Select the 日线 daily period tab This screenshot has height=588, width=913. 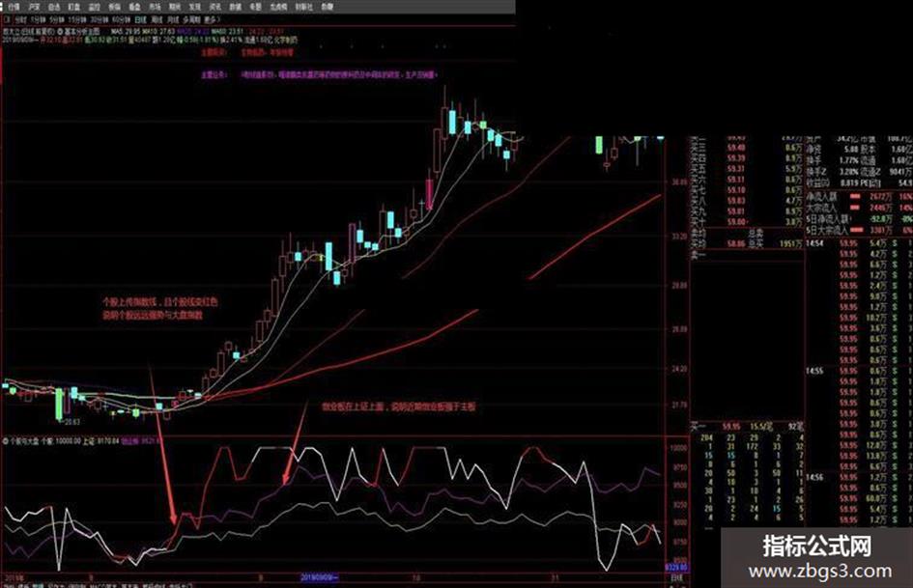pyautogui.click(x=141, y=20)
